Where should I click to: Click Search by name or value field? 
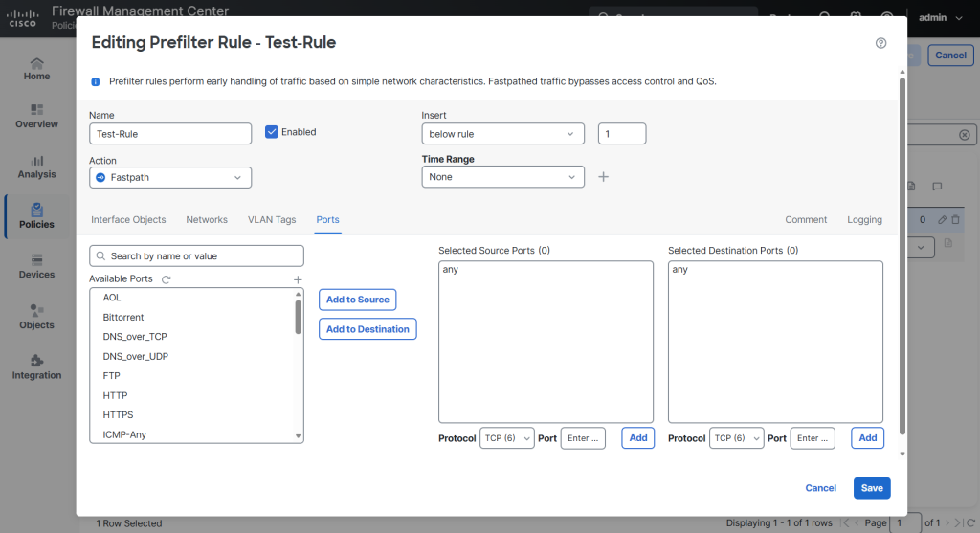click(x=197, y=256)
